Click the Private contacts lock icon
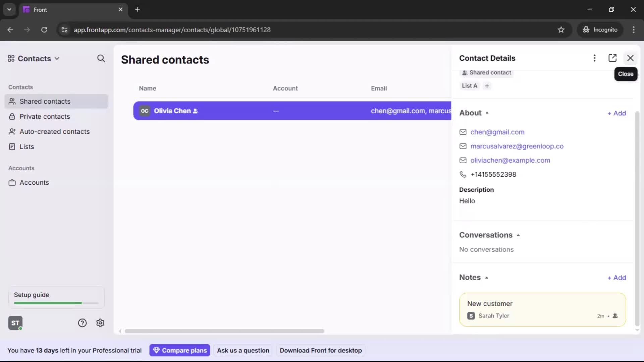Image resolution: width=644 pixels, height=362 pixels. (x=12, y=116)
